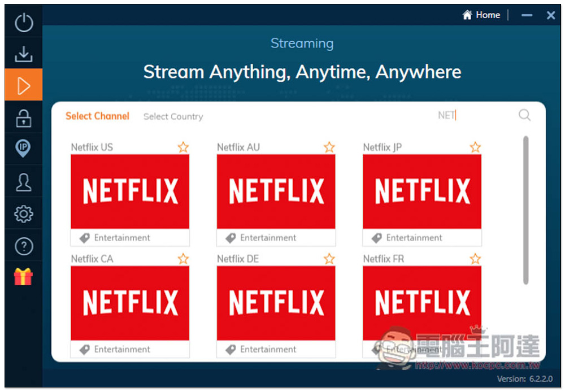Click the Netflix CA title text

[x=92, y=259]
